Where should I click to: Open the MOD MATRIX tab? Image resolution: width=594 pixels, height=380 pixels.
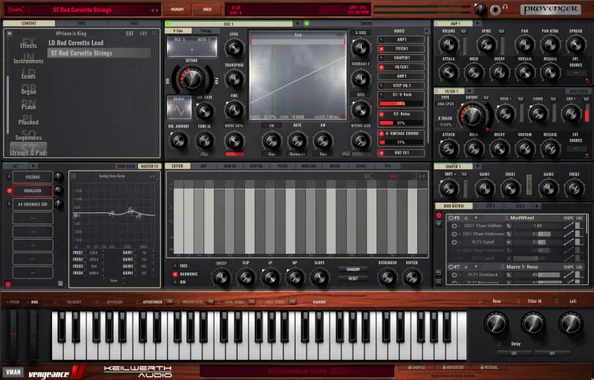tap(454, 206)
